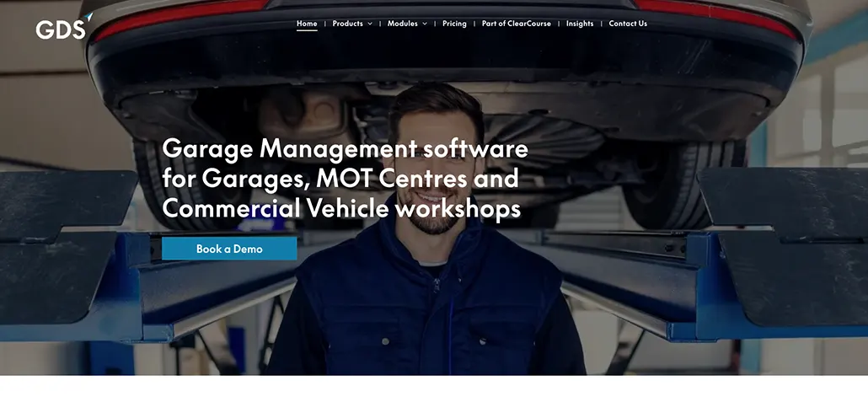868x402 pixels.
Task: Open the Part of ClearCourse link
Action: pos(516,24)
